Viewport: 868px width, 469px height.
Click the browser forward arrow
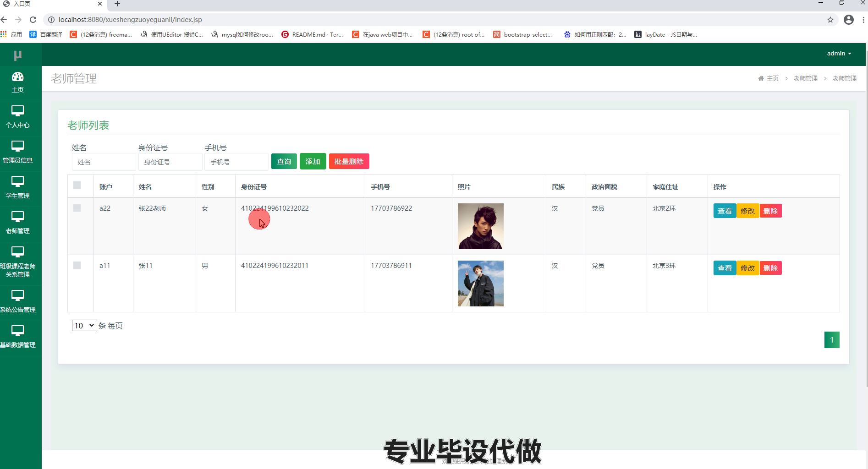click(18, 20)
